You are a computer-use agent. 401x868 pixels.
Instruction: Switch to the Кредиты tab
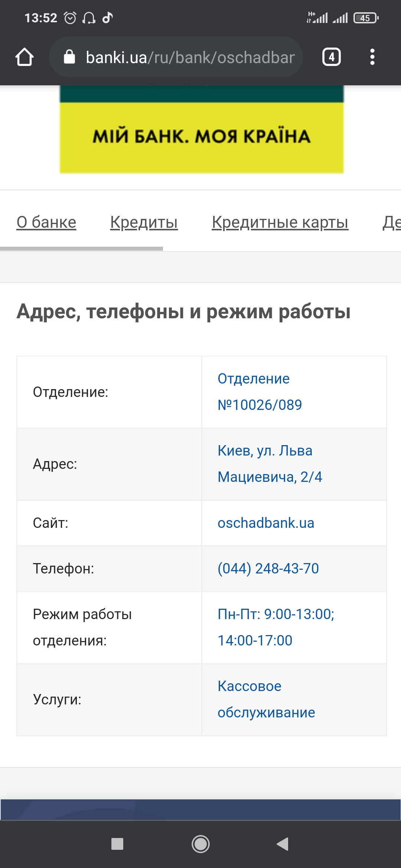[144, 222]
